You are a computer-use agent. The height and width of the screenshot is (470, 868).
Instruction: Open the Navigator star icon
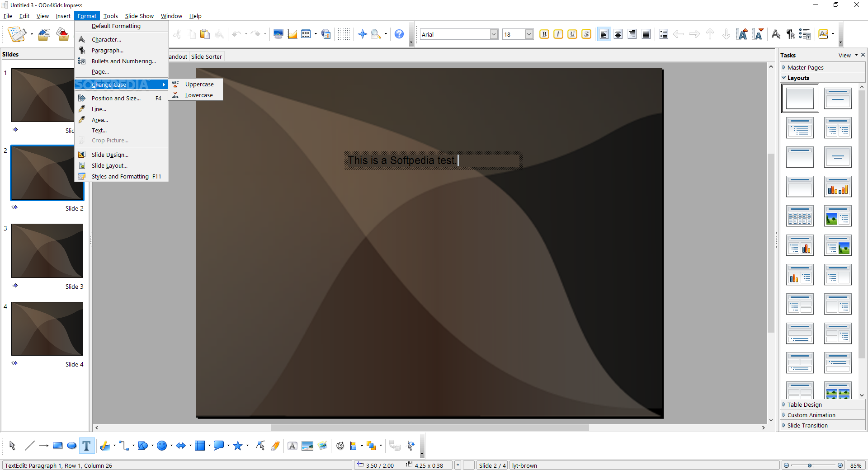point(362,34)
